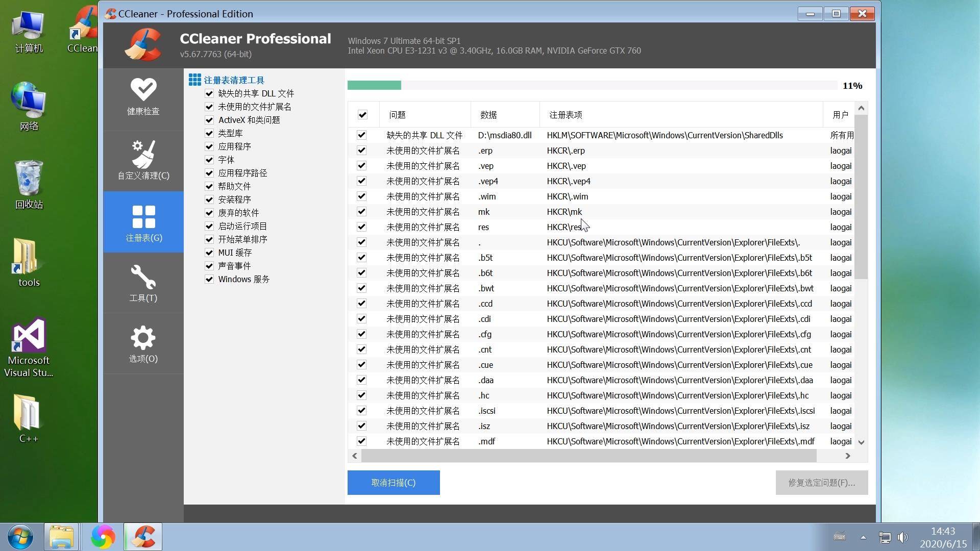Screen dimensions: 980x551
Task: Open the Tools (工具) wrench section
Action: pyautogui.click(x=143, y=283)
